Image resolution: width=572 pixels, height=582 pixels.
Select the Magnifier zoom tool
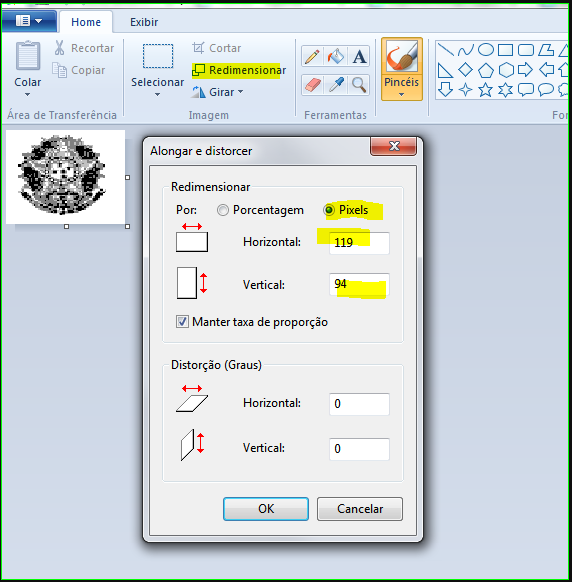click(359, 85)
